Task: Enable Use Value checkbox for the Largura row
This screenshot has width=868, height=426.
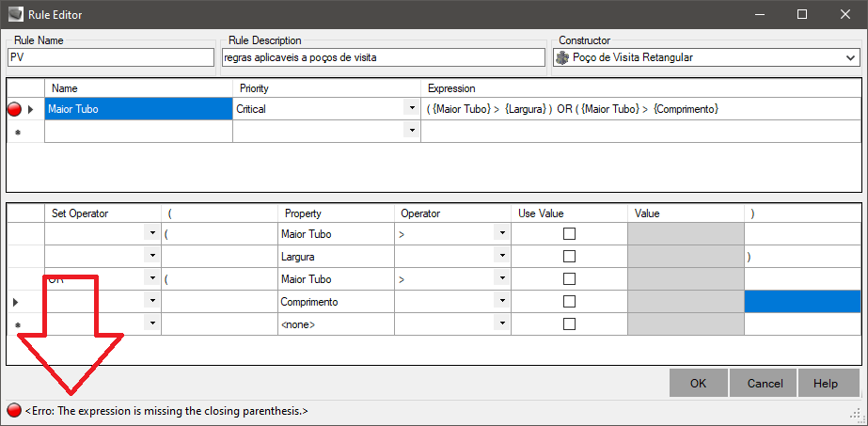Action: coord(569,257)
